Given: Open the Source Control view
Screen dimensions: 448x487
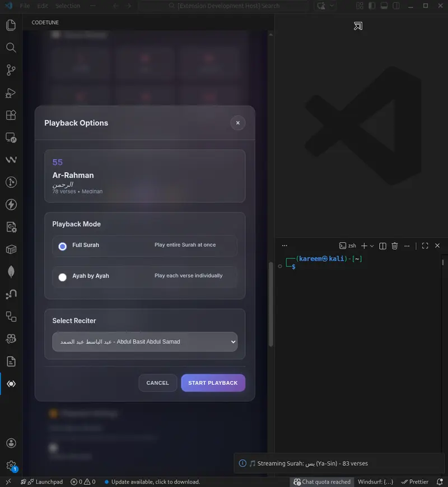Looking at the screenshot, I should click(x=11, y=70).
